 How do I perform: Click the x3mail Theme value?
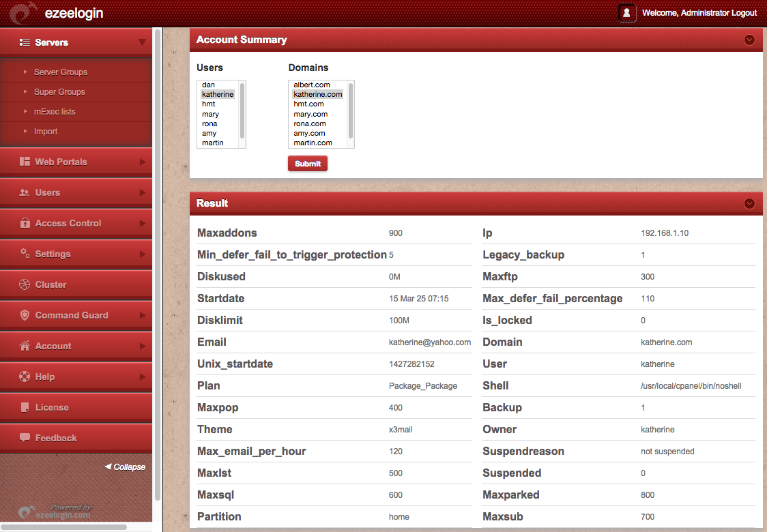click(401, 430)
